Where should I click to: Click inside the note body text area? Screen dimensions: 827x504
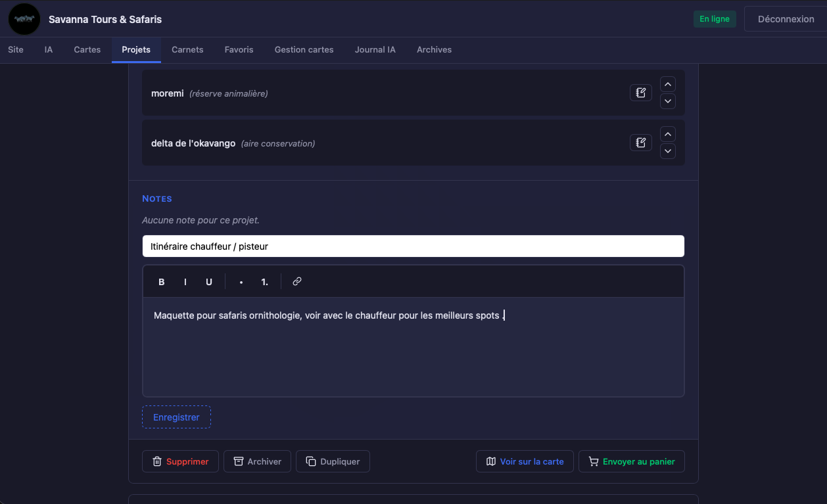coord(413,347)
